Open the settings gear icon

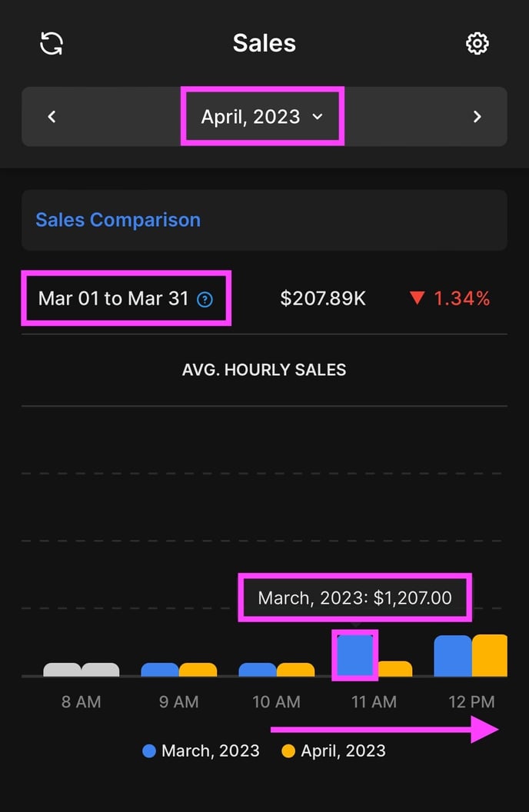pos(477,44)
